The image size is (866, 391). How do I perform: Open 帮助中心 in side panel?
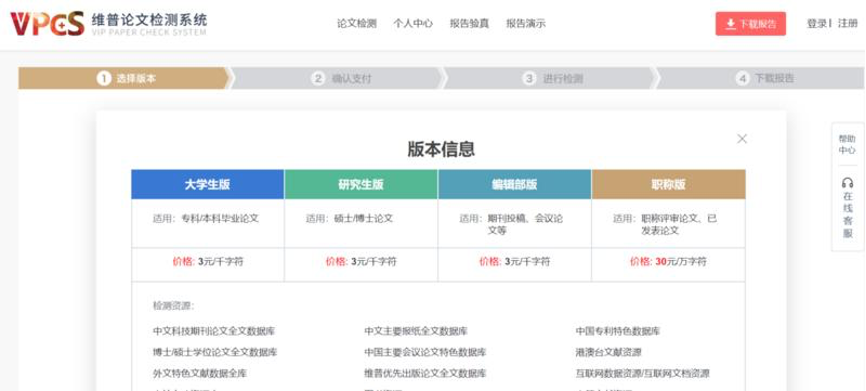pyautogui.click(x=847, y=145)
